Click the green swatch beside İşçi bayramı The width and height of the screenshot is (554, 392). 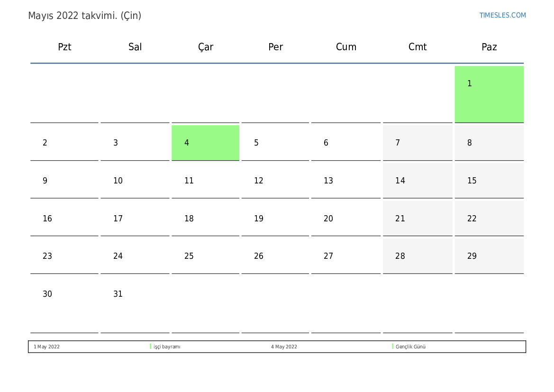click(x=151, y=346)
